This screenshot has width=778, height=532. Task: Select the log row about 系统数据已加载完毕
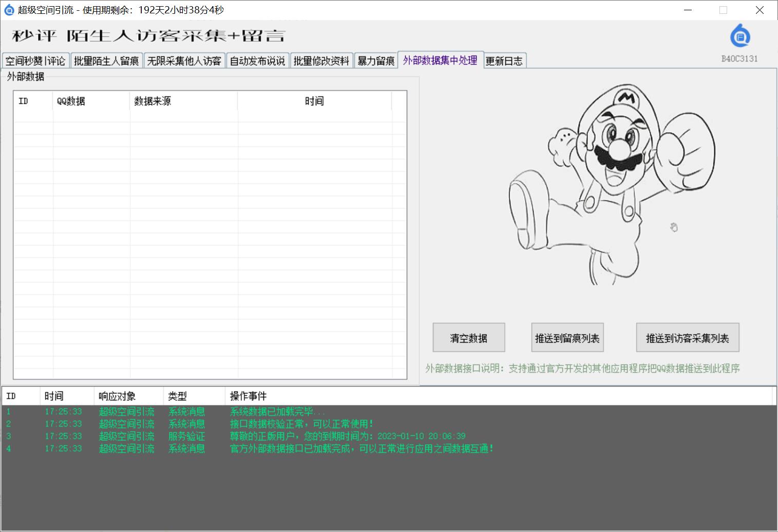click(277, 412)
